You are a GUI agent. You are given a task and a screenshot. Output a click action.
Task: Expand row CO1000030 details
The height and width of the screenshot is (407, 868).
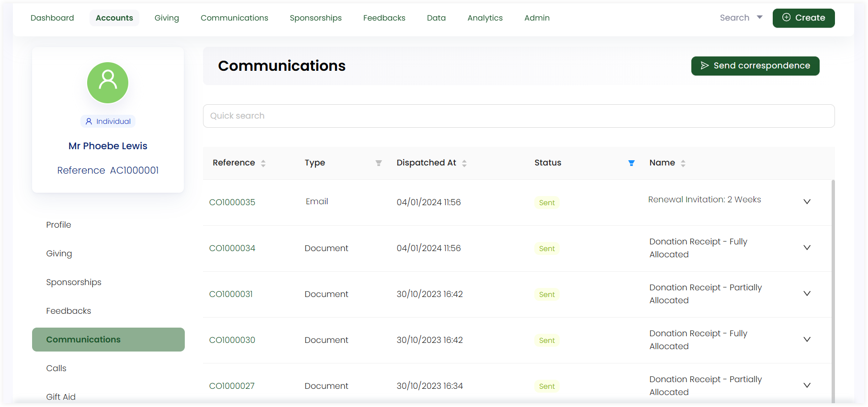coord(807,340)
